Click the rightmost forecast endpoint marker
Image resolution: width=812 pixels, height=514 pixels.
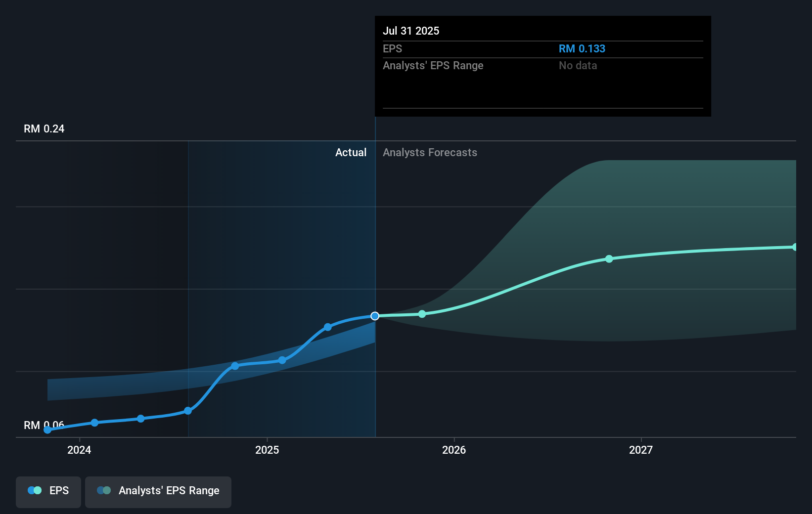point(795,246)
